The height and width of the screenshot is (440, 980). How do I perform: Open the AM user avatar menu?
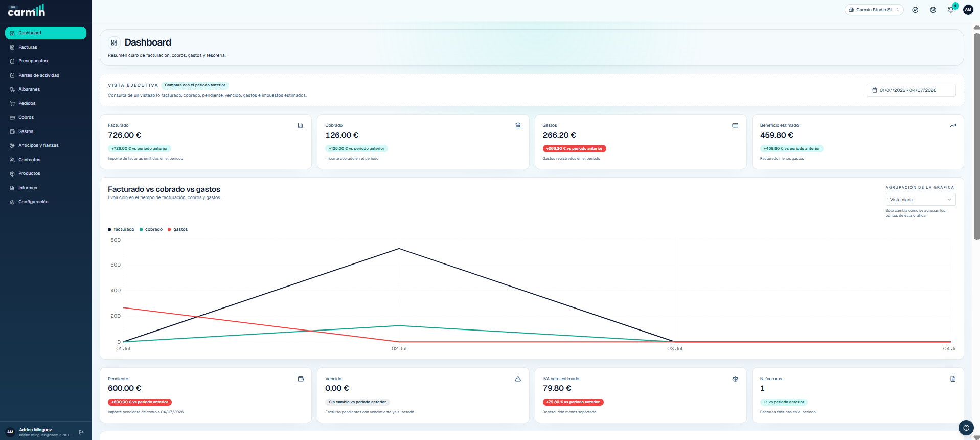(968, 10)
